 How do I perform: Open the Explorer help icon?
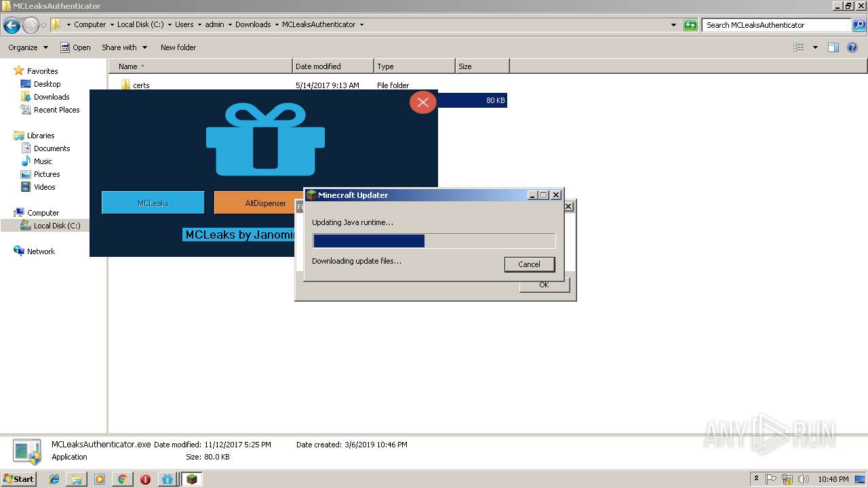click(853, 47)
